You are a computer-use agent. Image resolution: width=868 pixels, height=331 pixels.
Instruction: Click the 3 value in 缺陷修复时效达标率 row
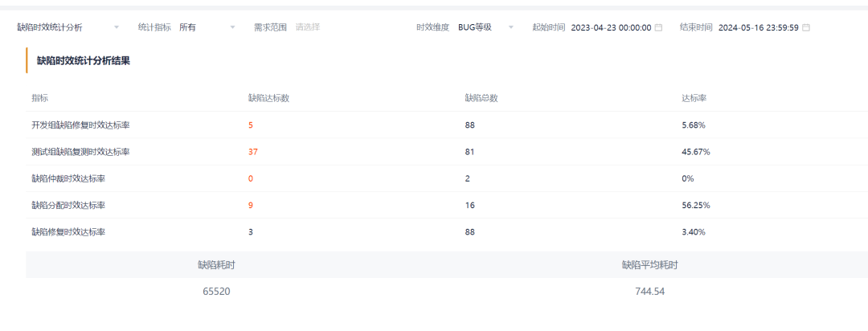[x=251, y=232]
